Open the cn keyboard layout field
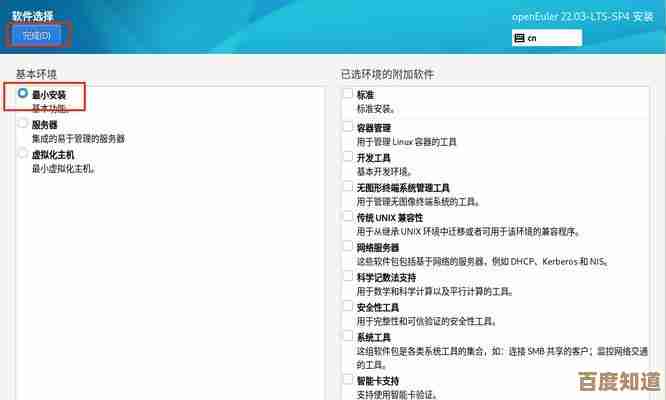 click(x=547, y=38)
